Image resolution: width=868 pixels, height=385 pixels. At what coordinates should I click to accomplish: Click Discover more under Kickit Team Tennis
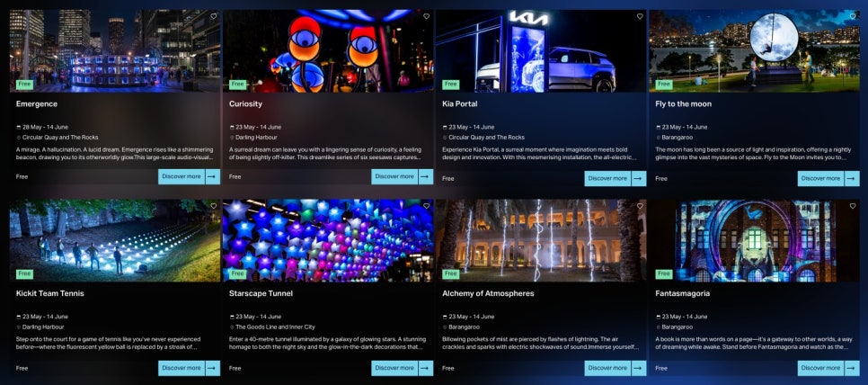coord(182,368)
